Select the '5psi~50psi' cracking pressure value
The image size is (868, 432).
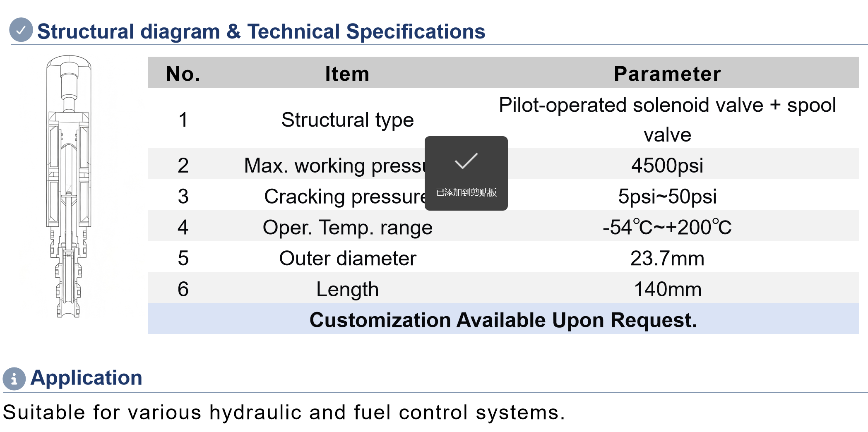[667, 196]
